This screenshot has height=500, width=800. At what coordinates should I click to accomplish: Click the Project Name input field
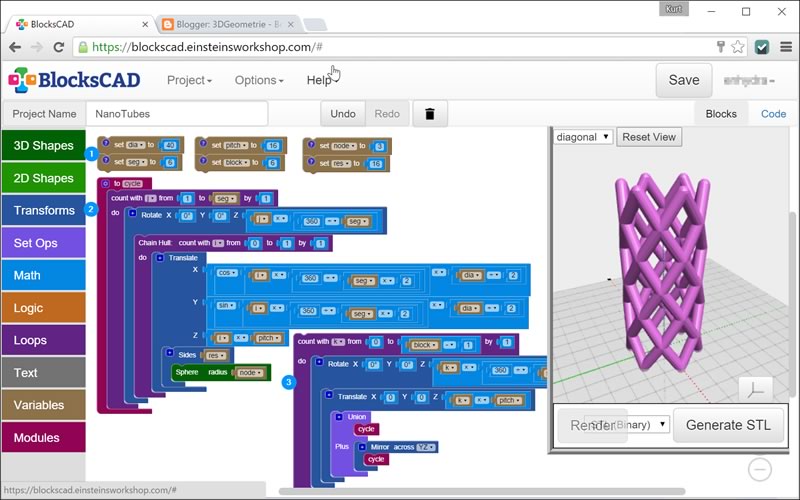177,114
